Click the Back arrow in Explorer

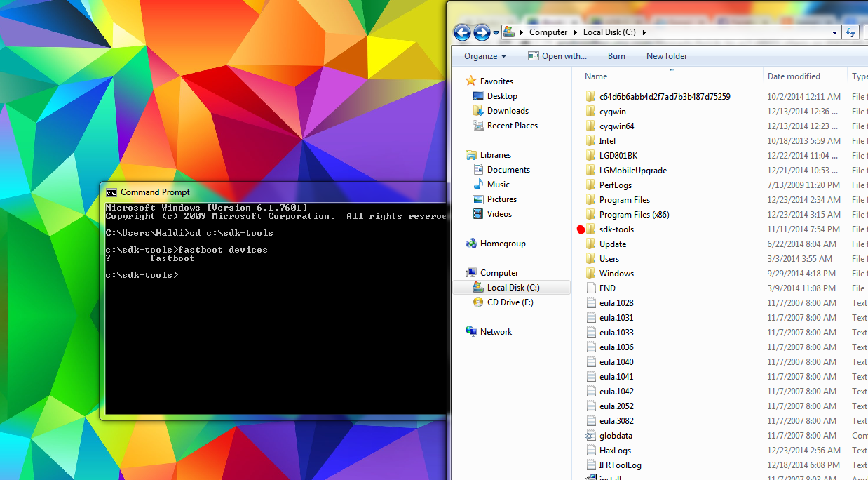click(462, 32)
